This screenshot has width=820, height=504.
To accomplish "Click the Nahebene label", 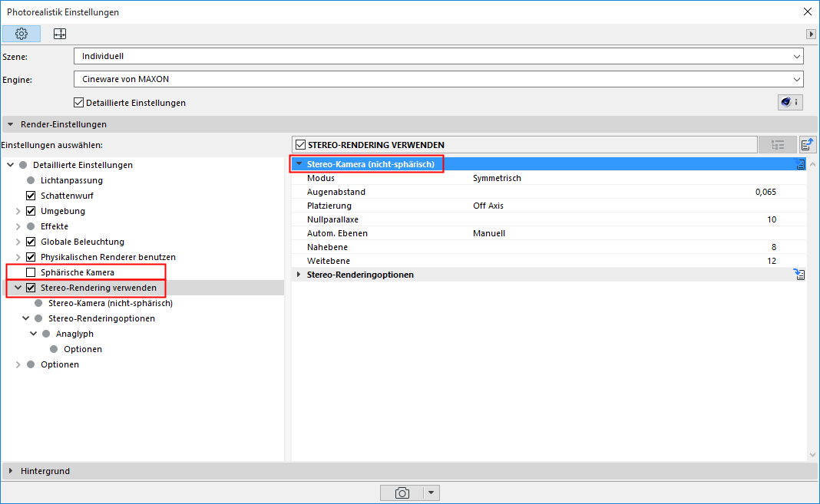I will (x=327, y=247).
